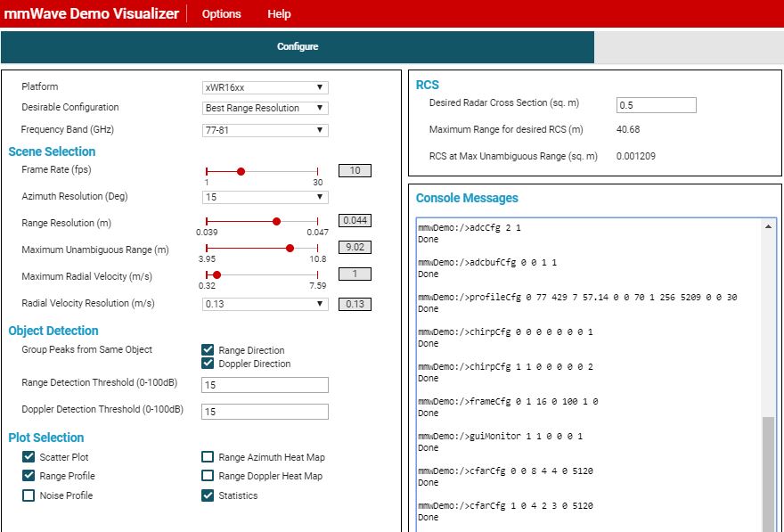Screen dimensions: 784x532
Task: Click the Maximum Radial Velocity value box
Action: pyautogui.click(x=355, y=274)
